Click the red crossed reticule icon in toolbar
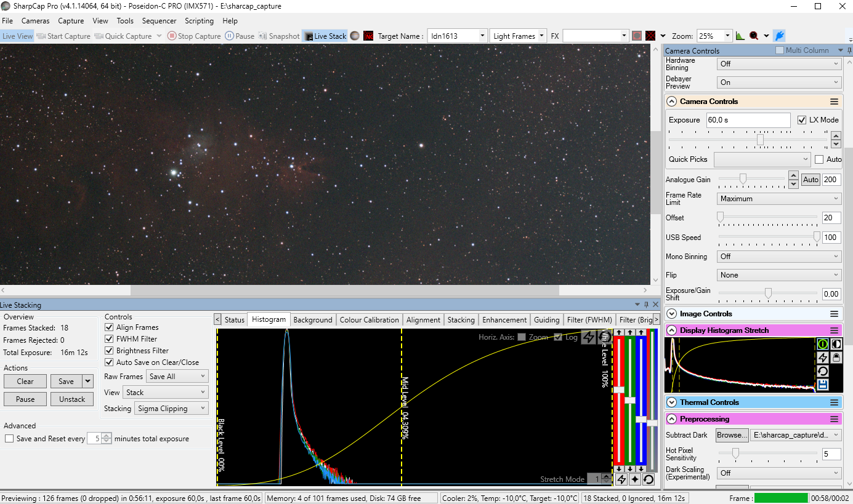Viewport: 853px width, 504px height. (650, 36)
